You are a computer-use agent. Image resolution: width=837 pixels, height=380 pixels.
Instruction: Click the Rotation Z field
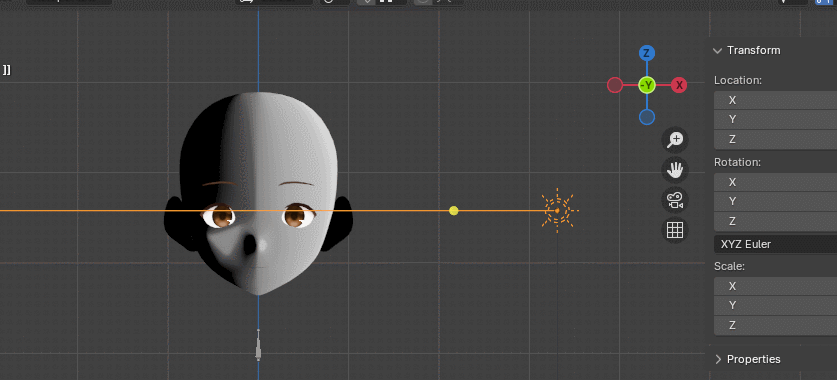pyautogui.click(x=776, y=221)
